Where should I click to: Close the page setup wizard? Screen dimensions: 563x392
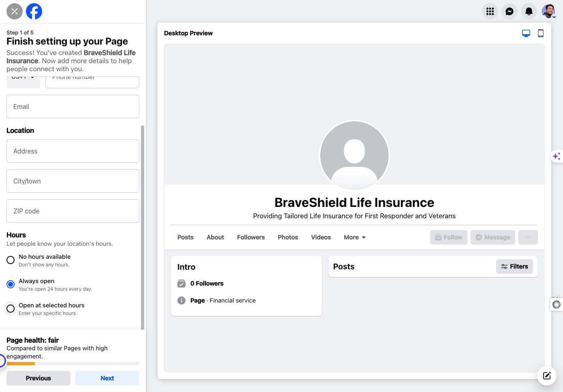[15, 11]
